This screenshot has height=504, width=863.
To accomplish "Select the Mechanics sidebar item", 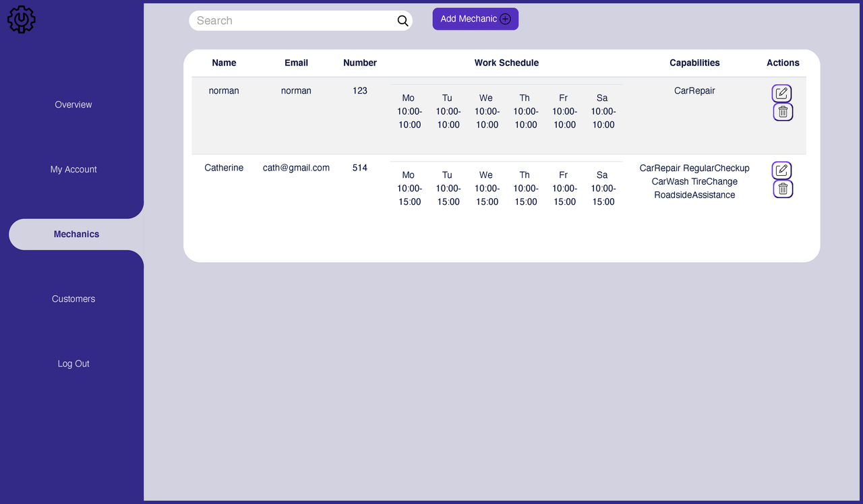I will (76, 234).
